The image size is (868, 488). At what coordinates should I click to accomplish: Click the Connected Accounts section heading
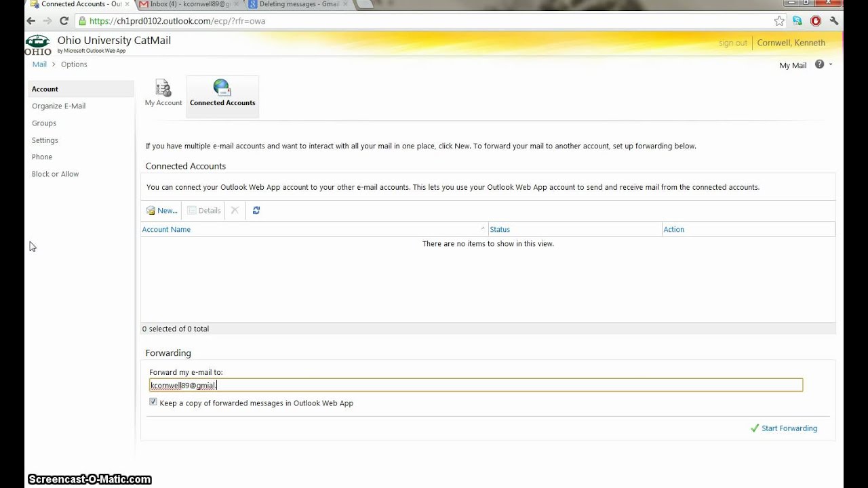click(186, 166)
